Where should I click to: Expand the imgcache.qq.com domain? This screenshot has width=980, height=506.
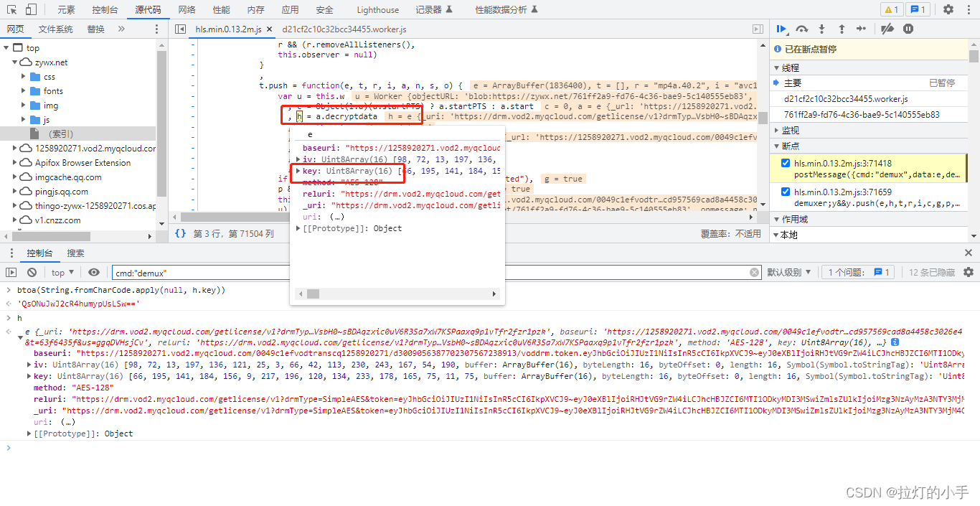click(16, 177)
